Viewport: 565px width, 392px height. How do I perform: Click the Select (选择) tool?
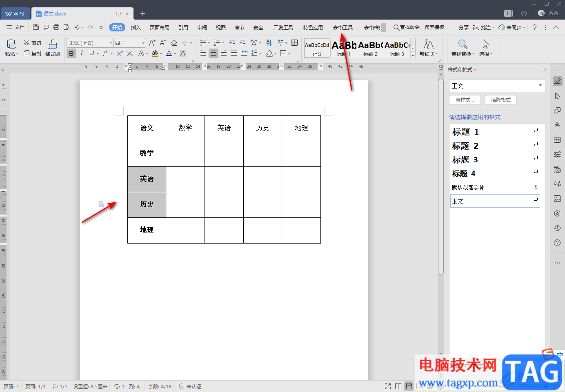[x=485, y=48]
